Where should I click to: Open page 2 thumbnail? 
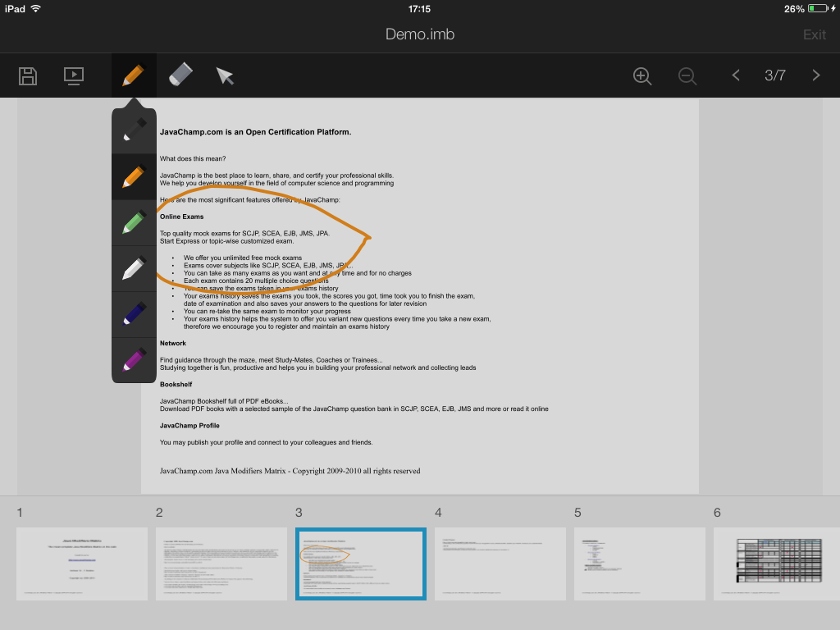tap(221, 564)
